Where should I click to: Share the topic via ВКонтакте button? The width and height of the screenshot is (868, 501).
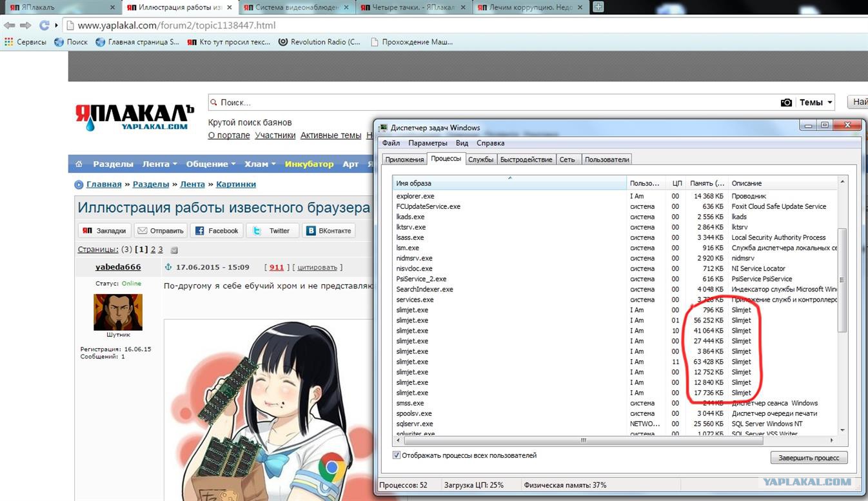pyautogui.click(x=329, y=230)
